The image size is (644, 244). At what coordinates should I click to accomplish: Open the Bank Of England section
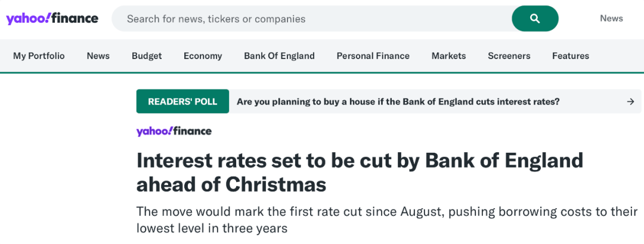pyautogui.click(x=279, y=55)
